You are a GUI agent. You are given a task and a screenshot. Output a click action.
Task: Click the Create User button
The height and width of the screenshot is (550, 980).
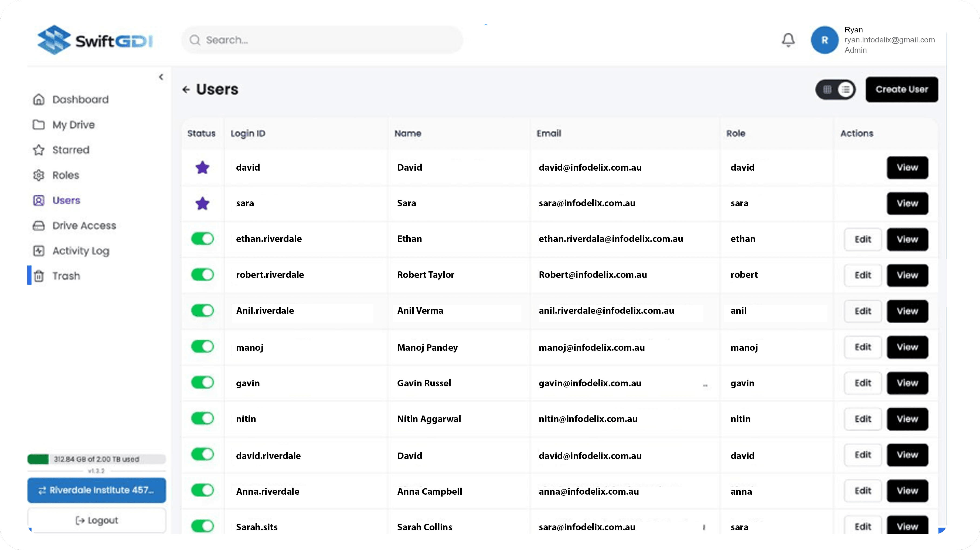pos(901,89)
